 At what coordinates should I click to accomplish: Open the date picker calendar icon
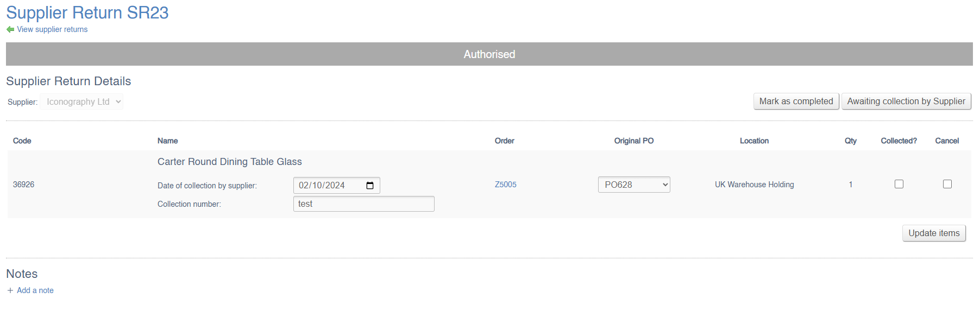(x=370, y=186)
